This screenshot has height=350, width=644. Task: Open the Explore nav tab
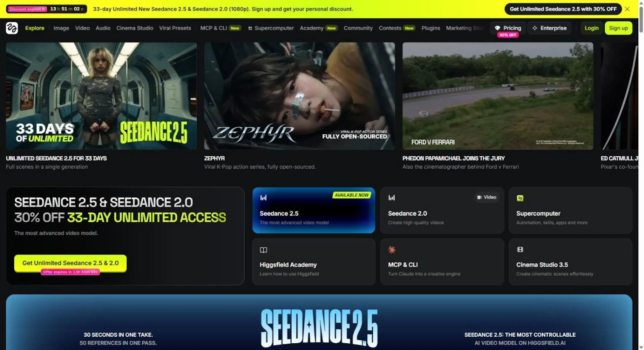point(35,28)
